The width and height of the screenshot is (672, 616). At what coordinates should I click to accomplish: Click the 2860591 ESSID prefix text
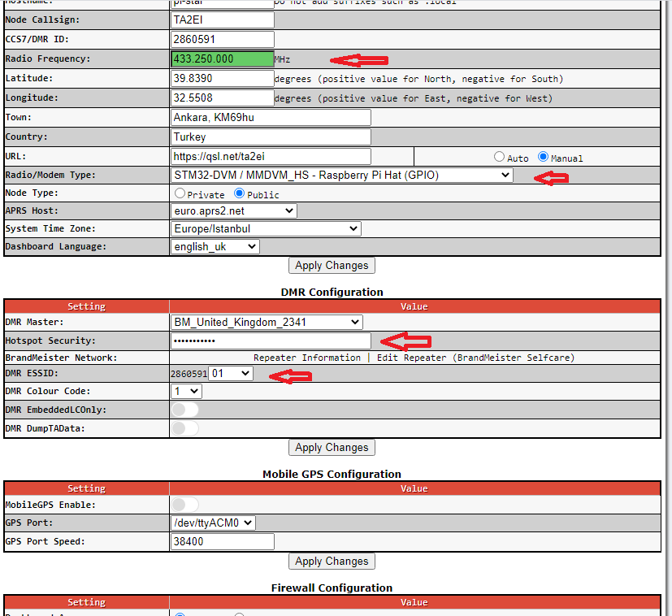[189, 374]
